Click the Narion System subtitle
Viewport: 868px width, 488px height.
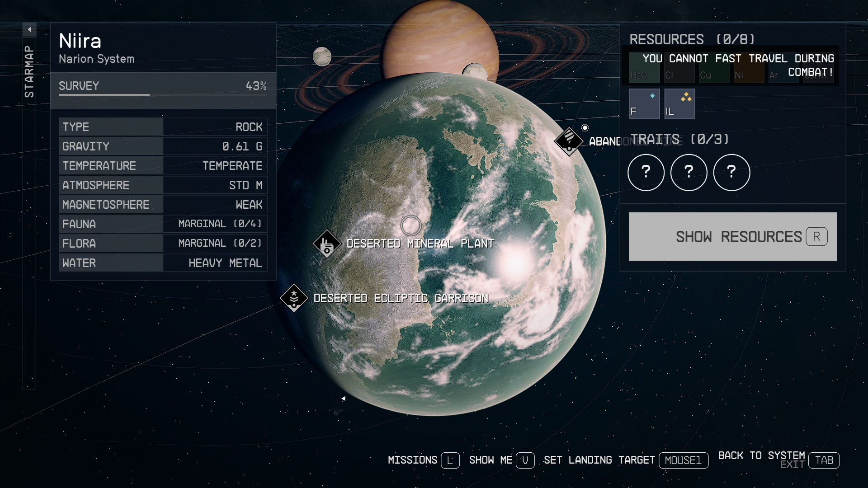97,59
